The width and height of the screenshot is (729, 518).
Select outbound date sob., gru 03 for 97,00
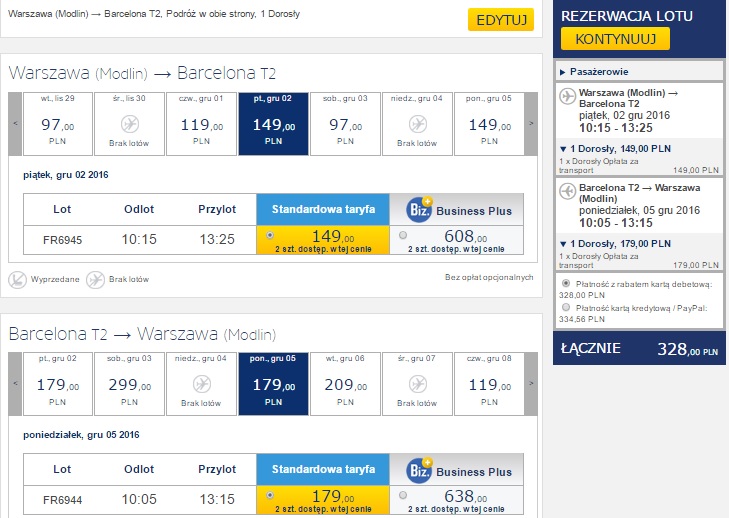(x=345, y=124)
